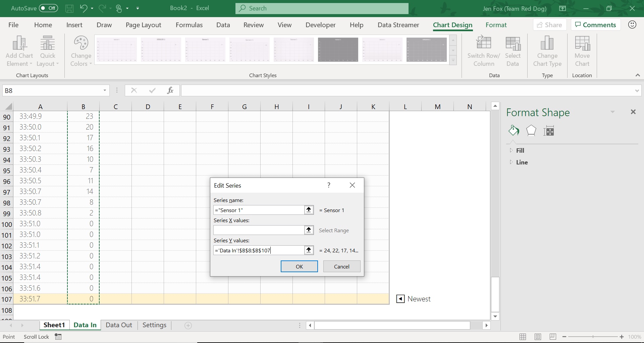Click Change Chart Type icon
644x343 pixels.
tap(547, 51)
